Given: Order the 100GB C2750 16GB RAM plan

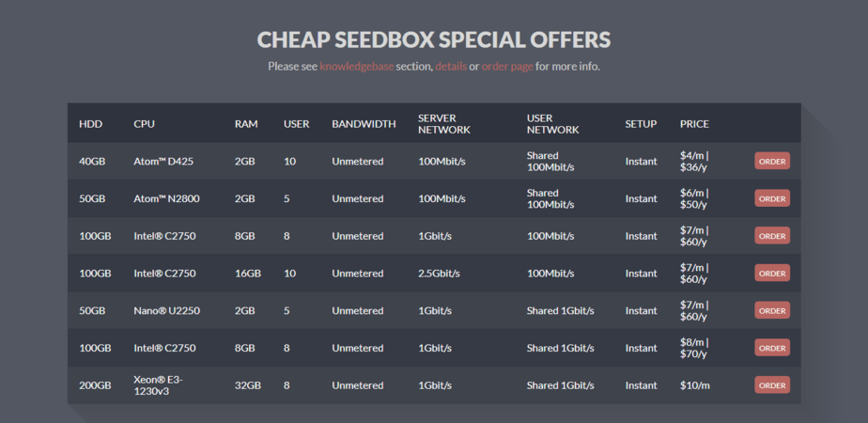Looking at the screenshot, I should point(771,273).
